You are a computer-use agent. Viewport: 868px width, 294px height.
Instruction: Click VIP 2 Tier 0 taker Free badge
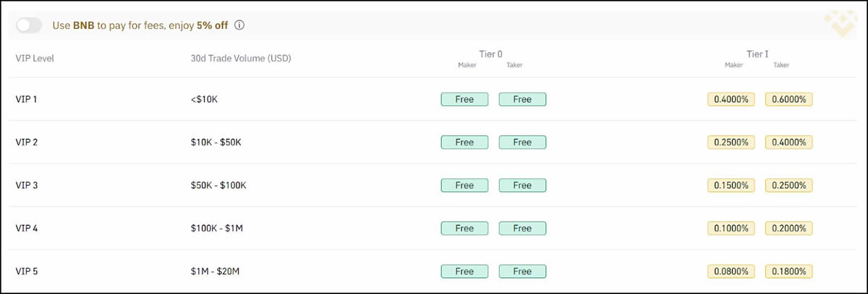click(x=522, y=142)
